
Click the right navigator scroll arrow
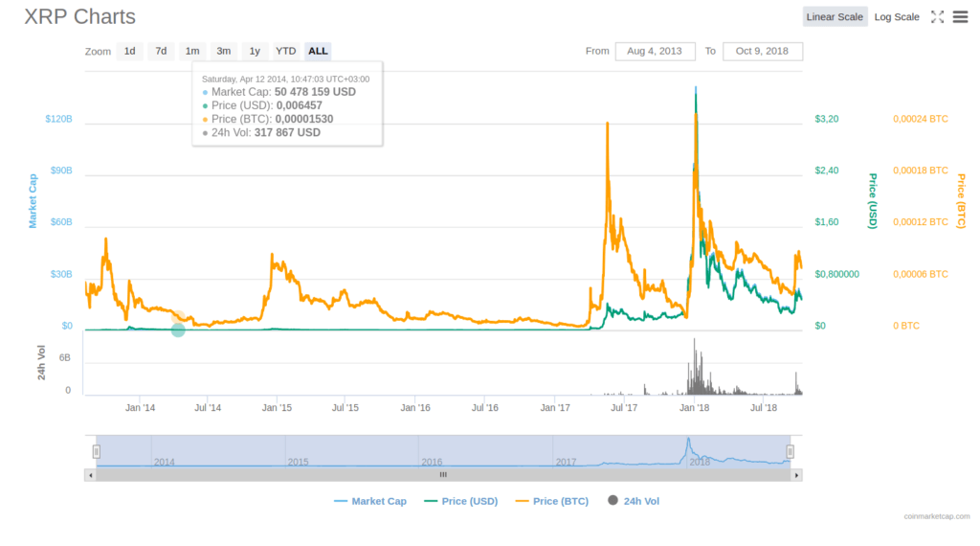click(x=797, y=474)
